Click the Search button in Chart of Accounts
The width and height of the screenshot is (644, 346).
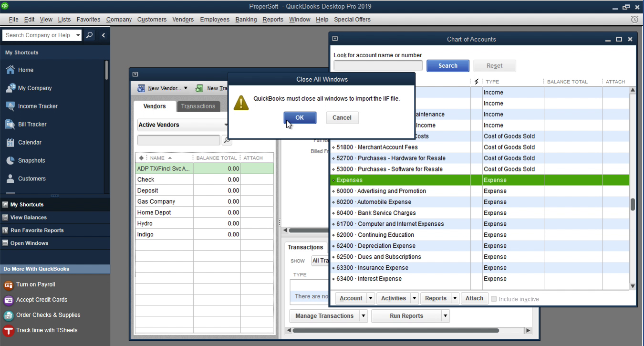point(448,66)
